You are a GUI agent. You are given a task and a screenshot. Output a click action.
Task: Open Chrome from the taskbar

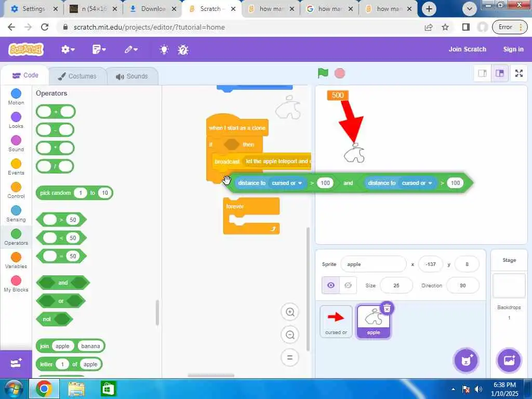(44, 389)
